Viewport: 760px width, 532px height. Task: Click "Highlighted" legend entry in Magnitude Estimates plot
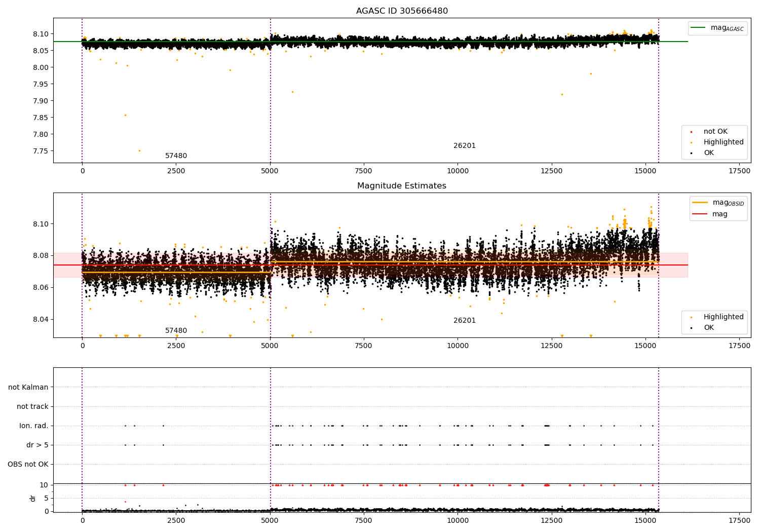(717, 317)
